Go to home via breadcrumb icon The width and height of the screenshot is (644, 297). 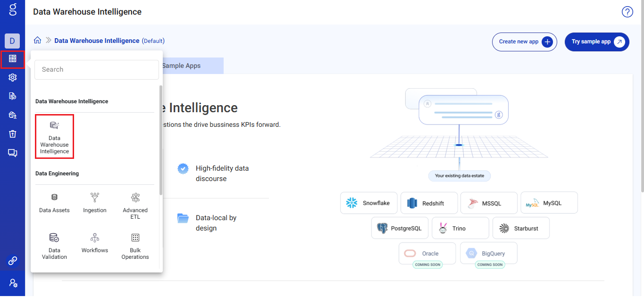click(38, 41)
